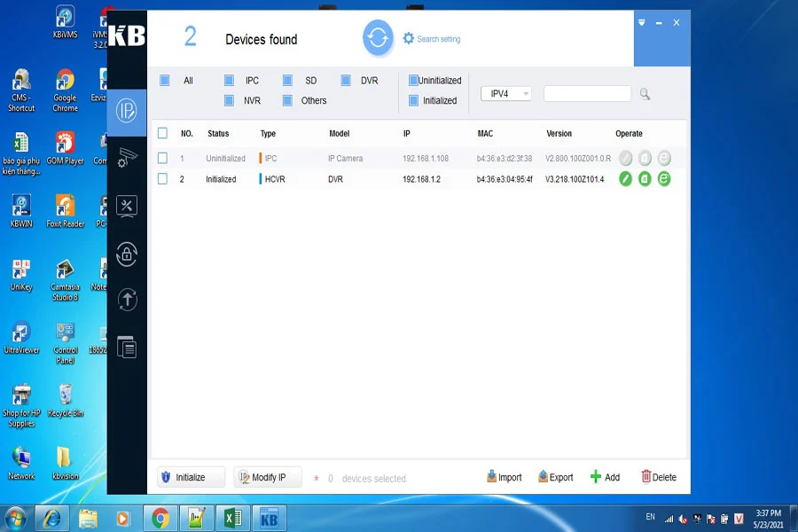Sort by Status column header
The width and height of the screenshot is (798, 532).
[218, 133]
